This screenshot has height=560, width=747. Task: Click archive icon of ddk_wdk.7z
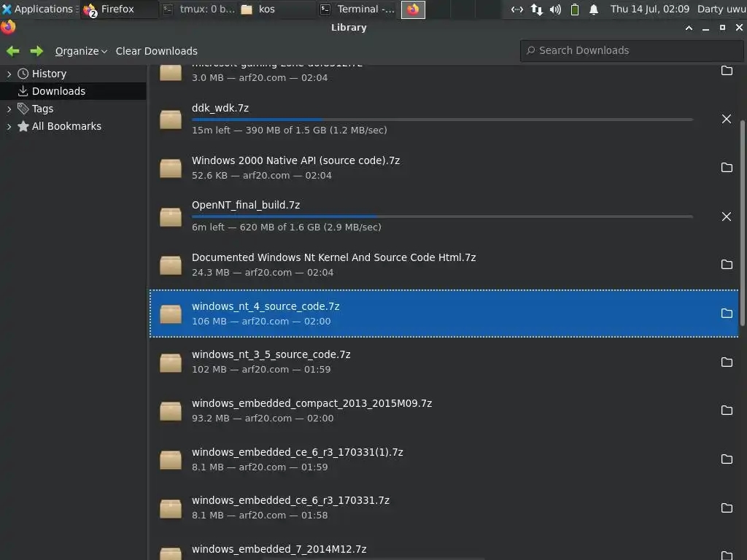click(171, 119)
